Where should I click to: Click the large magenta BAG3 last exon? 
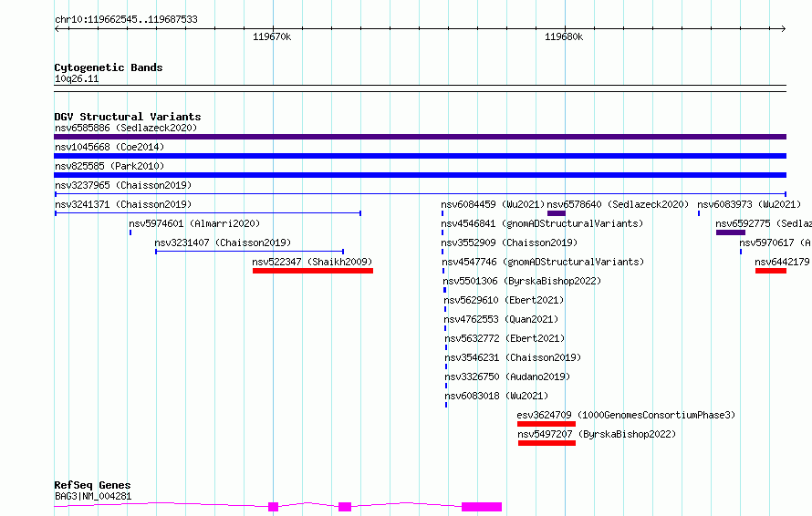482,507
